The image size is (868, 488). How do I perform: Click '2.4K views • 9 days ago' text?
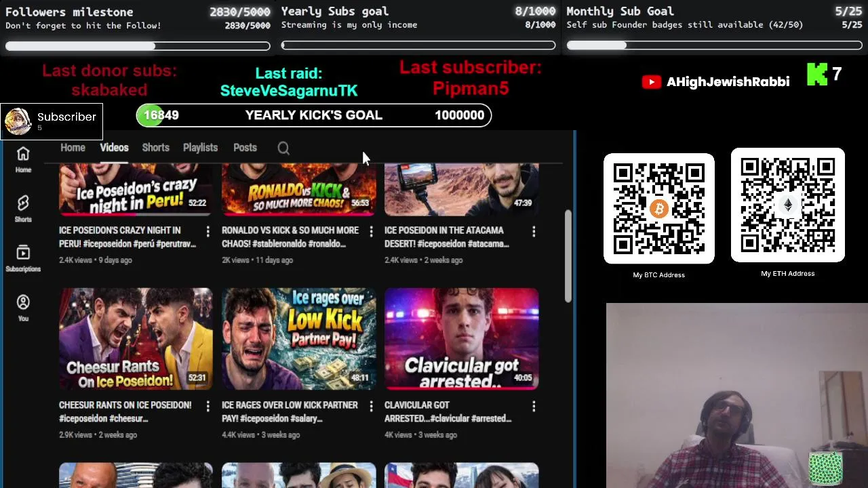point(96,260)
